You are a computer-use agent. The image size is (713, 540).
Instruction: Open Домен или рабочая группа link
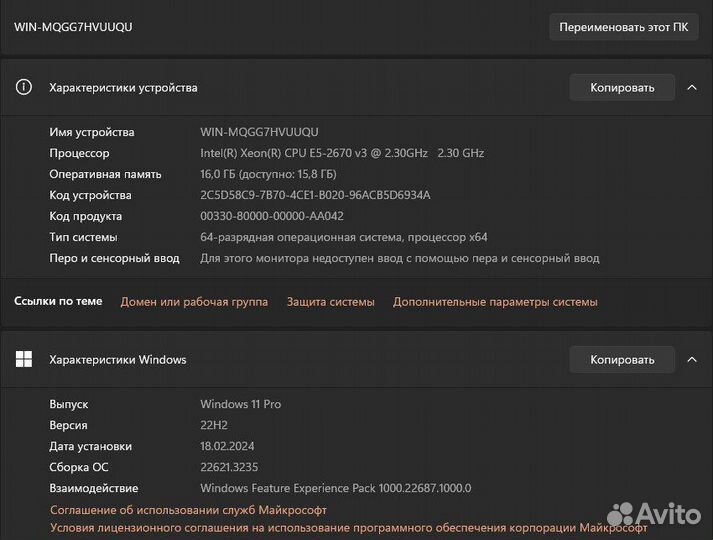(x=194, y=302)
